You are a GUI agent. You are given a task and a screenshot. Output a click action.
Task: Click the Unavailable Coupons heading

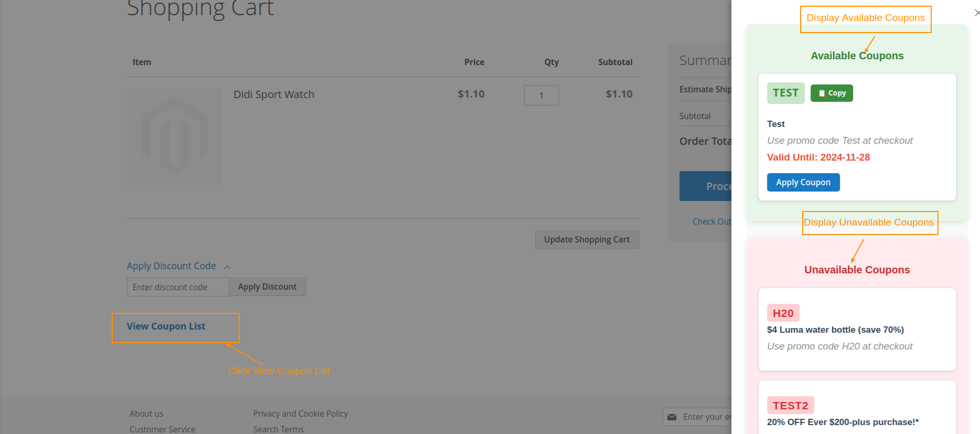click(857, 270)
